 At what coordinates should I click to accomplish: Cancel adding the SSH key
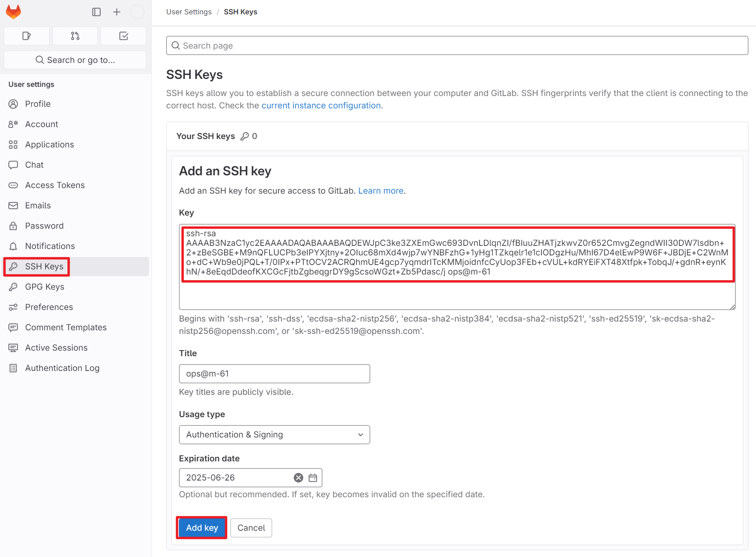click(251, 528)
